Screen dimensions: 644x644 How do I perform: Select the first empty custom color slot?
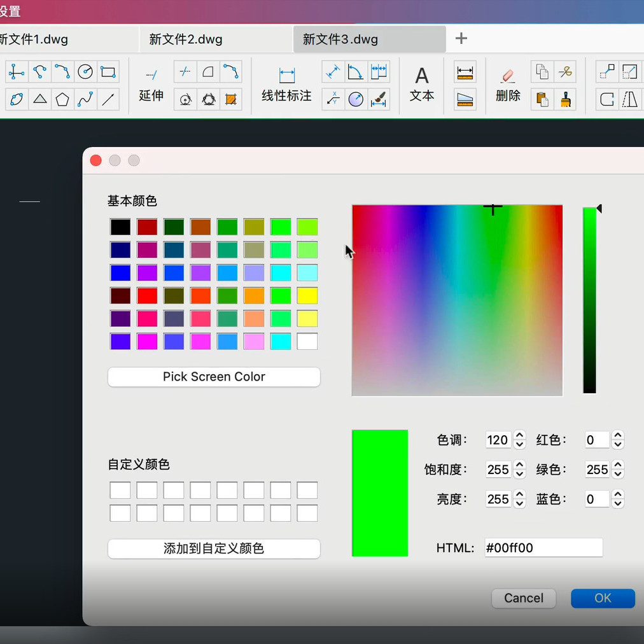pos(120,491)
